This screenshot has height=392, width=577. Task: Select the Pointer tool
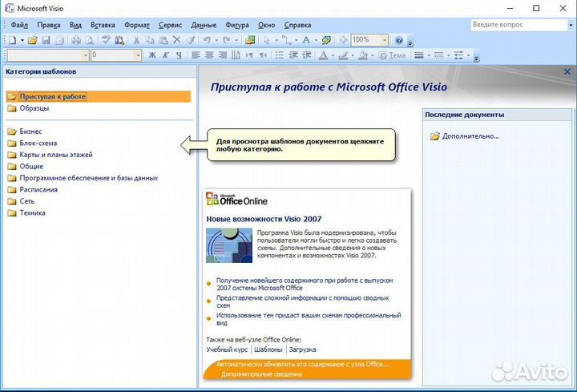coord(267,40)
